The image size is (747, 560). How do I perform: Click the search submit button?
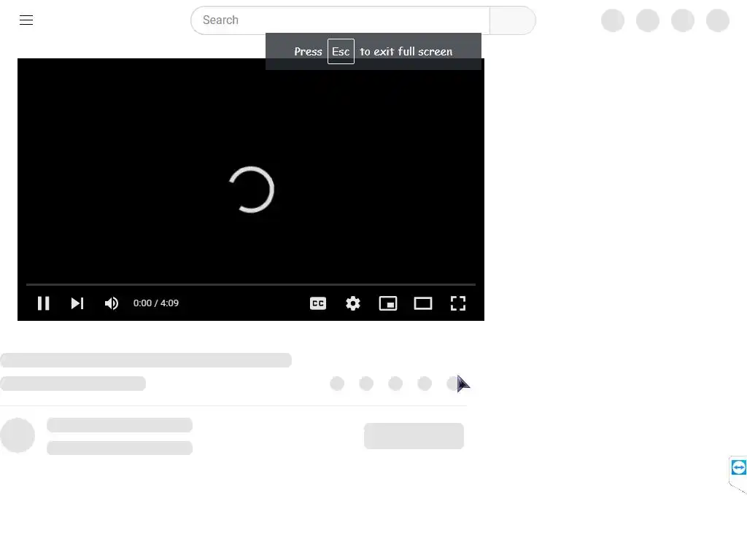513,20
